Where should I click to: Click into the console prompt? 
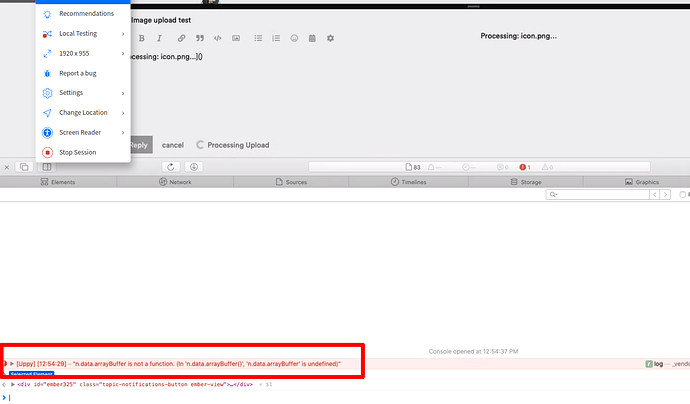click(x=348, y=397)
